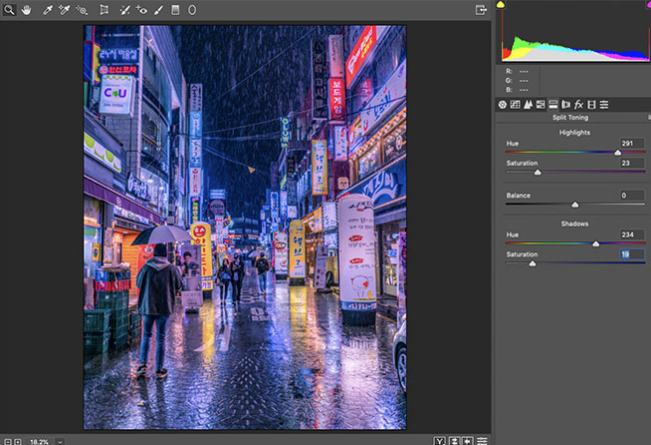651x445 pixels.
Task: Open the Detail panel tab
Action: [x=528, y=105]
